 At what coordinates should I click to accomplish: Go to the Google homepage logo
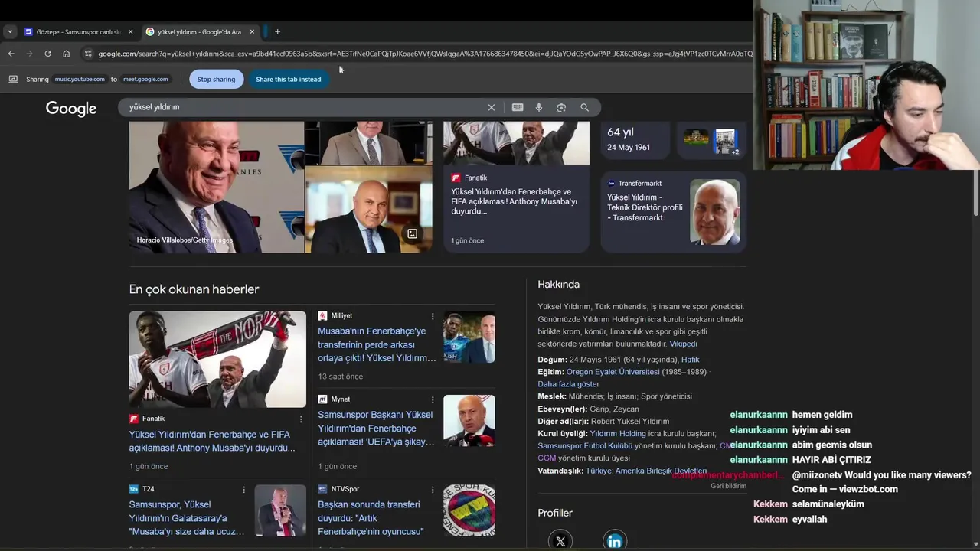pos(71,109)
